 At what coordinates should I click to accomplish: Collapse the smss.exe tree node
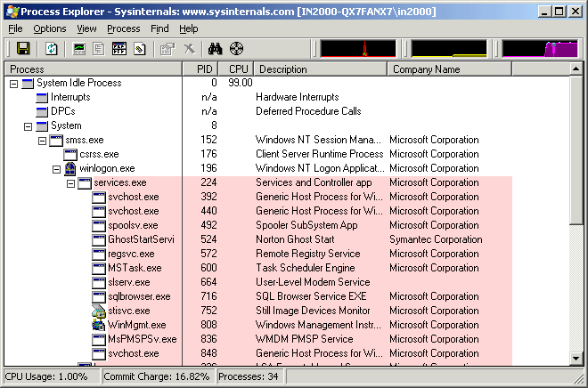pyautogui.click(x=43, y=141)
